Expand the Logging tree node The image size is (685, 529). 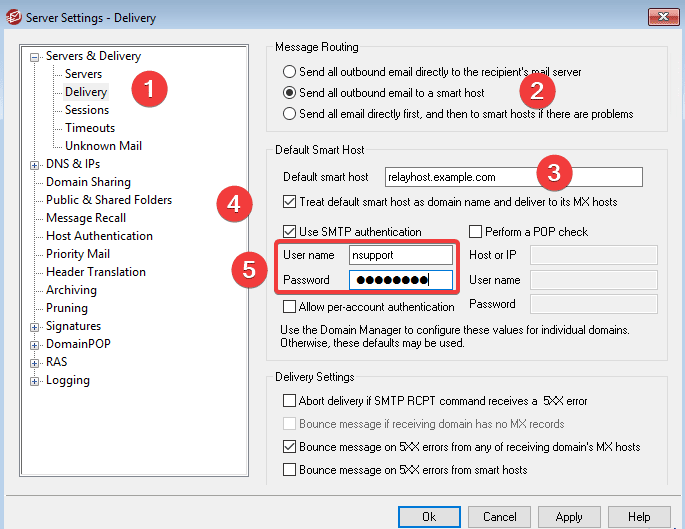(x=34, y=381)
